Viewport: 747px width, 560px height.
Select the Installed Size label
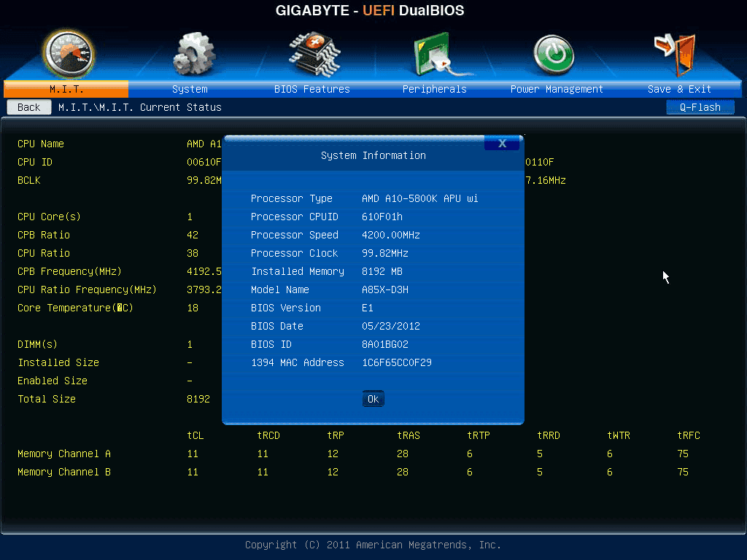58,362
